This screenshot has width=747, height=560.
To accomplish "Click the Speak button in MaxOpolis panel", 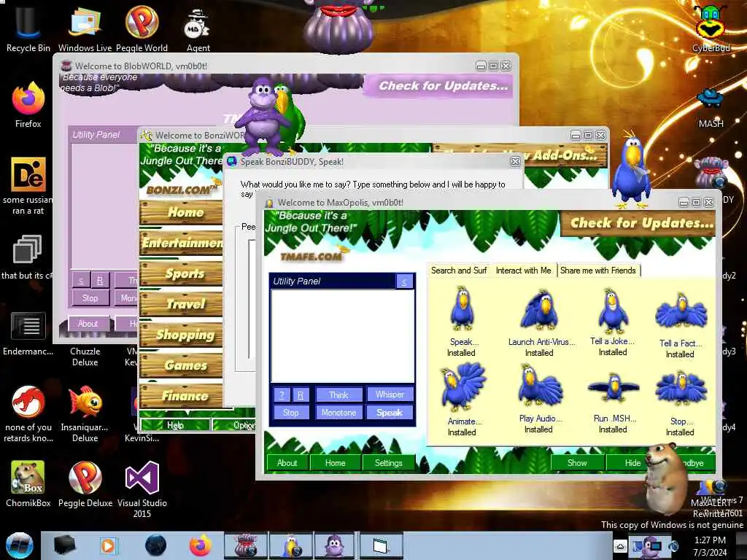I will tap(390, 413).
